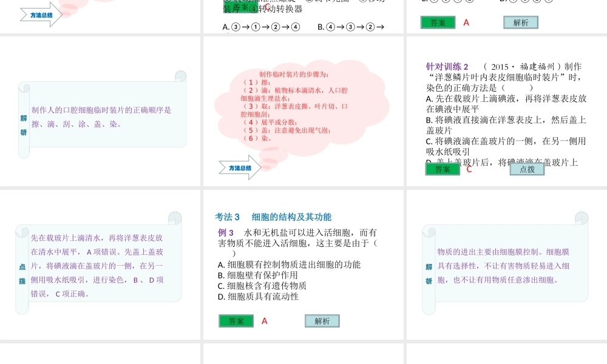
Task: Click the line 制作人的口腔细胞临时装片的正确顺序是
Action: [101, 110]
